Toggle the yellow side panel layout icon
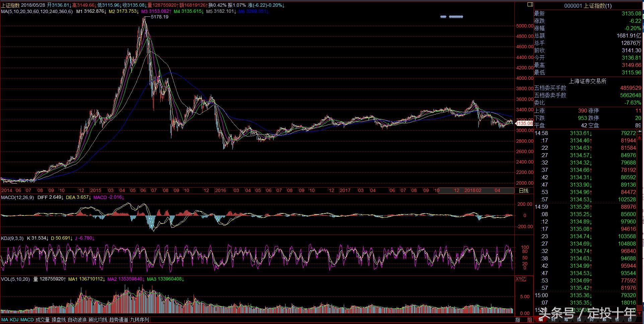The height and width of the screenshot is (324, 644). pyautogui.click(x=530, y=4)
